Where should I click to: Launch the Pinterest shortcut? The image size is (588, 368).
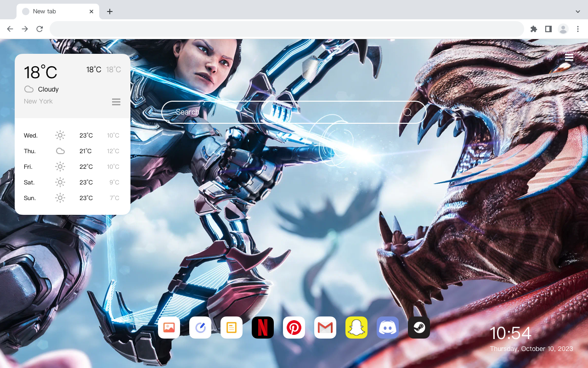(x=294, y=328)
